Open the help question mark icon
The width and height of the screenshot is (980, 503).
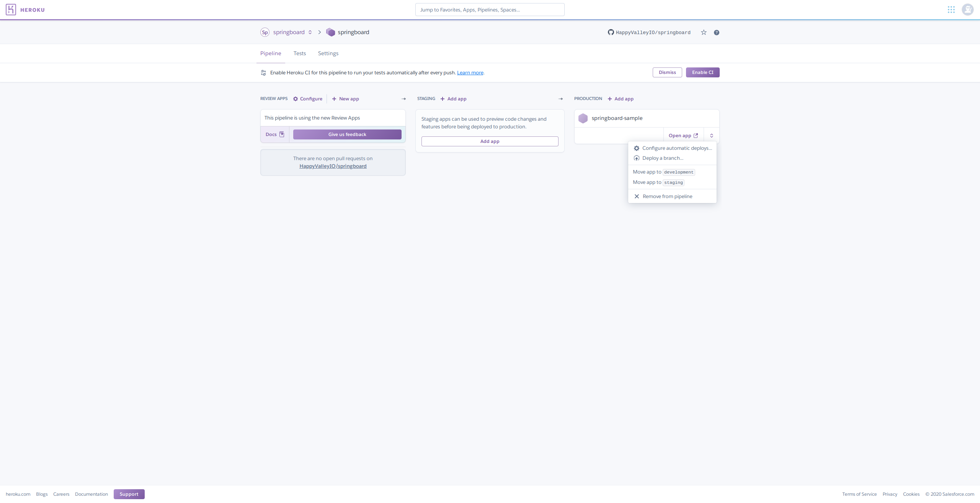(x=717, y=33)
